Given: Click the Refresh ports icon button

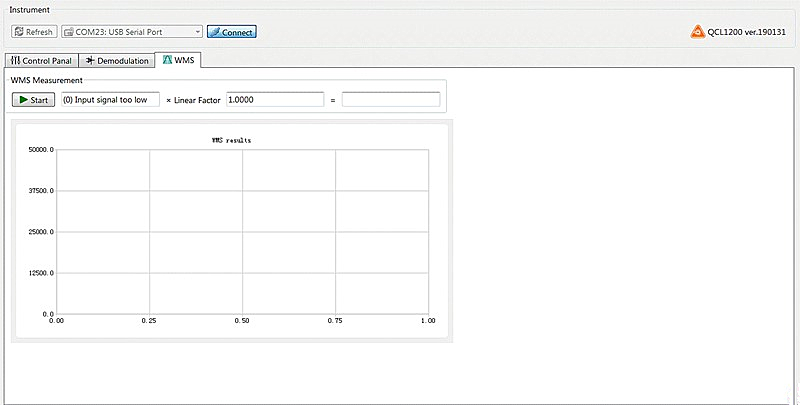Looking at the screenshot, I should [x=34, y=32].
